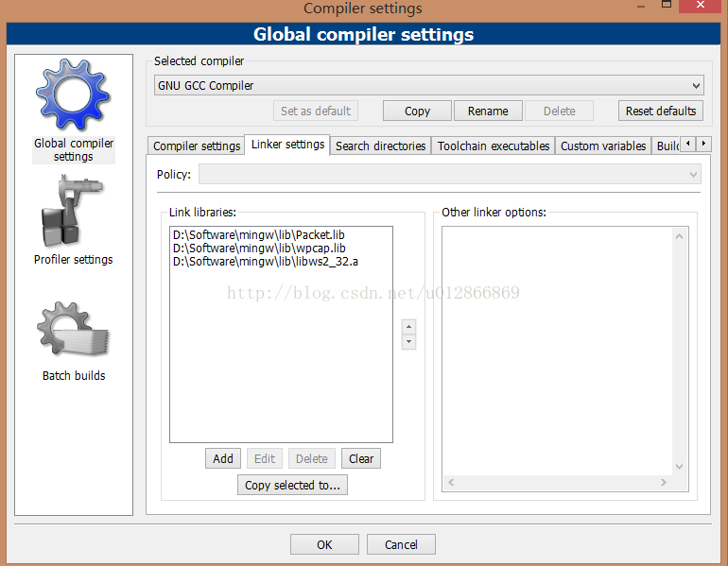
Task: Click the Copy compiler button
Action: click(x=417, y=111)
